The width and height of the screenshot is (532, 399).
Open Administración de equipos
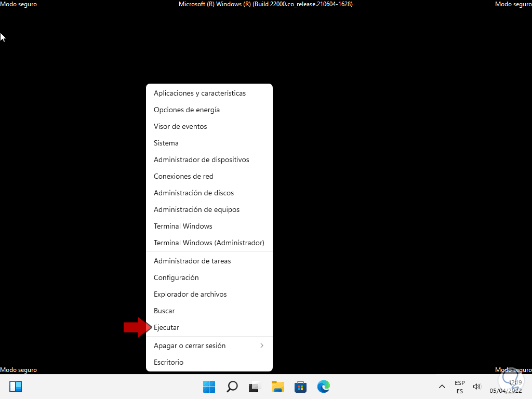pos(209,209)
